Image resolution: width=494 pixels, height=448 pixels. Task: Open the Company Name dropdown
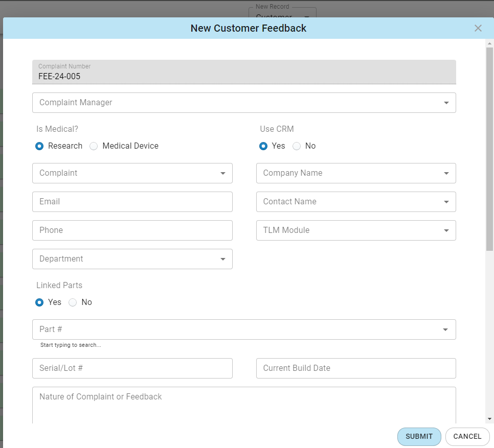[x=355, y=173]
